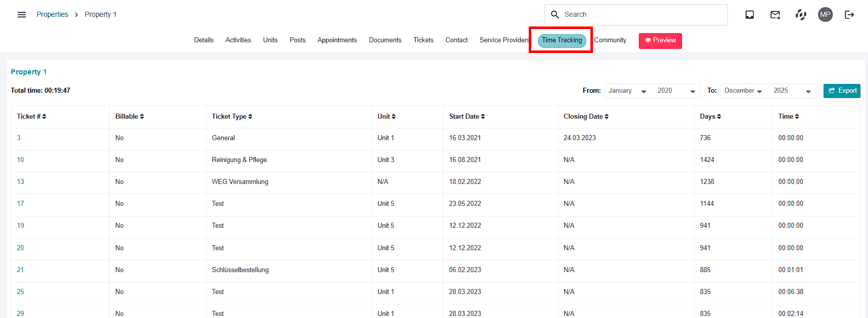Open the MP user avatar

click(825, 15)
